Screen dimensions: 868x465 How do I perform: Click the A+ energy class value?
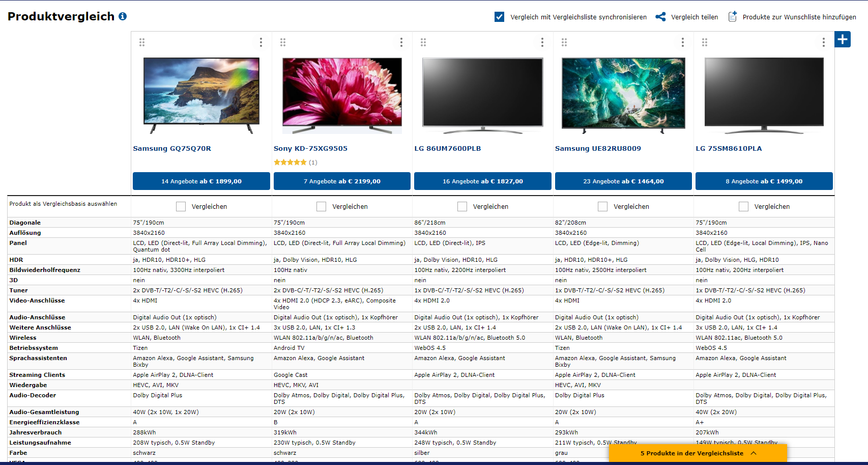coord(700,422)
